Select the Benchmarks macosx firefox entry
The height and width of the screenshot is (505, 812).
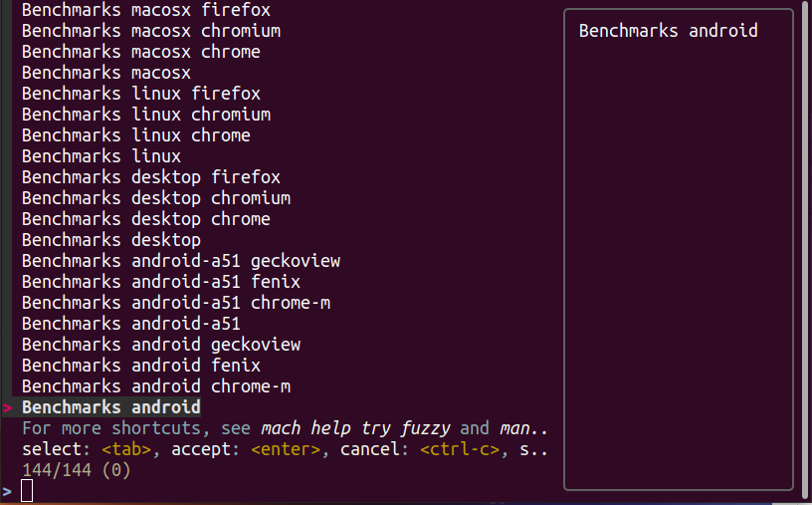(x=145, y=10)
